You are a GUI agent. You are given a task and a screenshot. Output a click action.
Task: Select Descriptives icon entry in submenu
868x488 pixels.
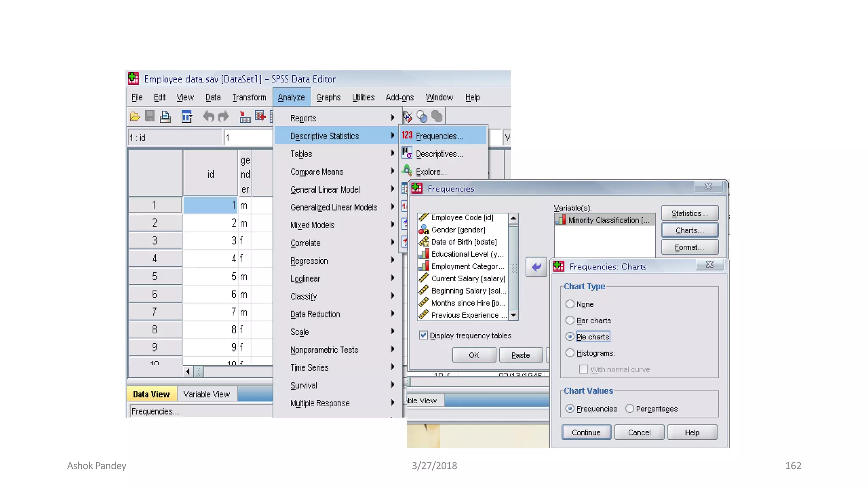tap(439, 154)
